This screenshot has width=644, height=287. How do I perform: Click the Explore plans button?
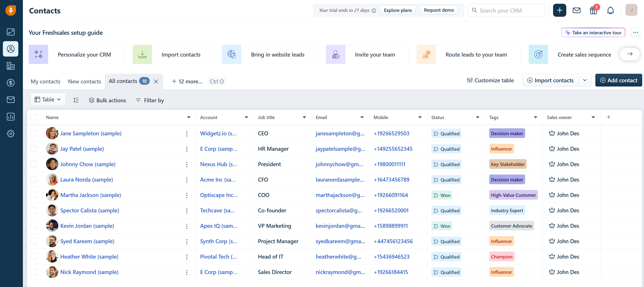coord(398,10)
